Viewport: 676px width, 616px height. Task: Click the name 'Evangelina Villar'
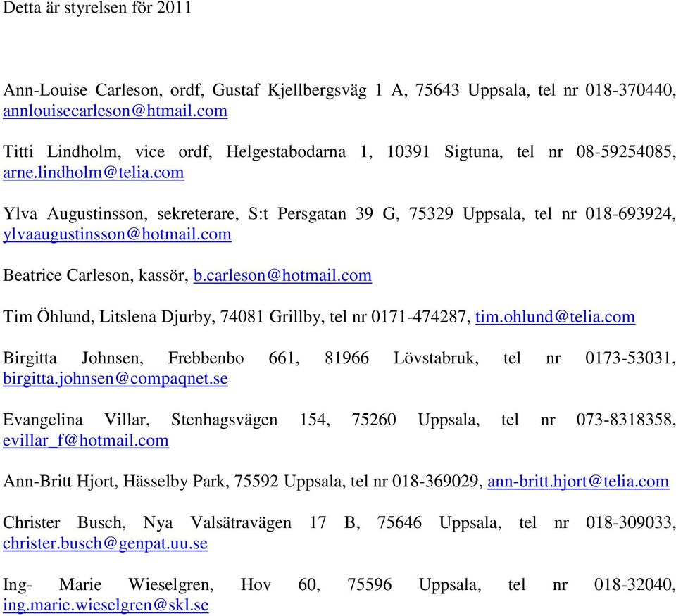[76, 420]
